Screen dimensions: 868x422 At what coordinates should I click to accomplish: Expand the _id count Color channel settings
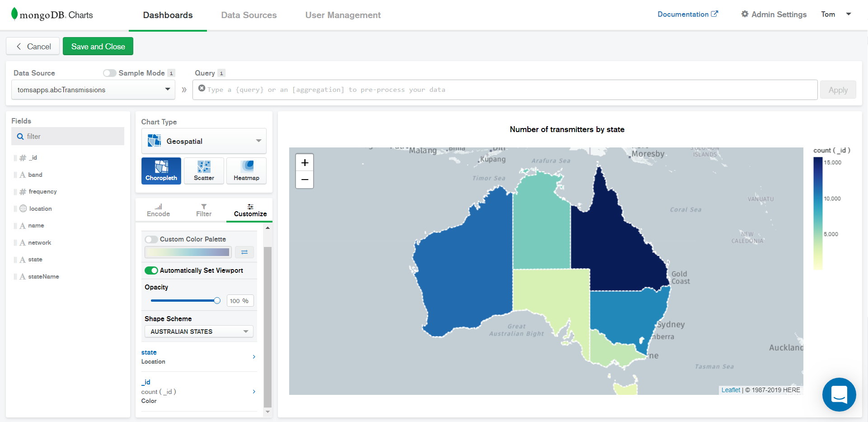199,391
